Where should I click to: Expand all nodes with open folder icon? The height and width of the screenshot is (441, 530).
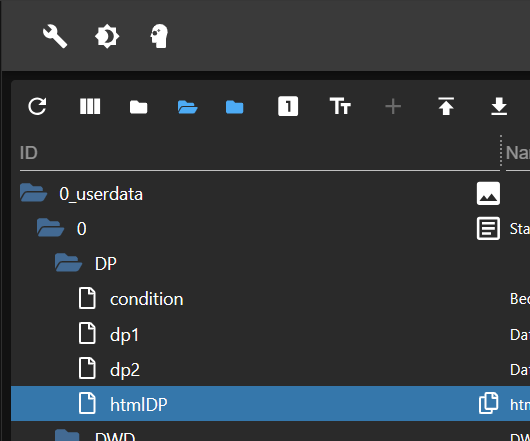(188, 107)
